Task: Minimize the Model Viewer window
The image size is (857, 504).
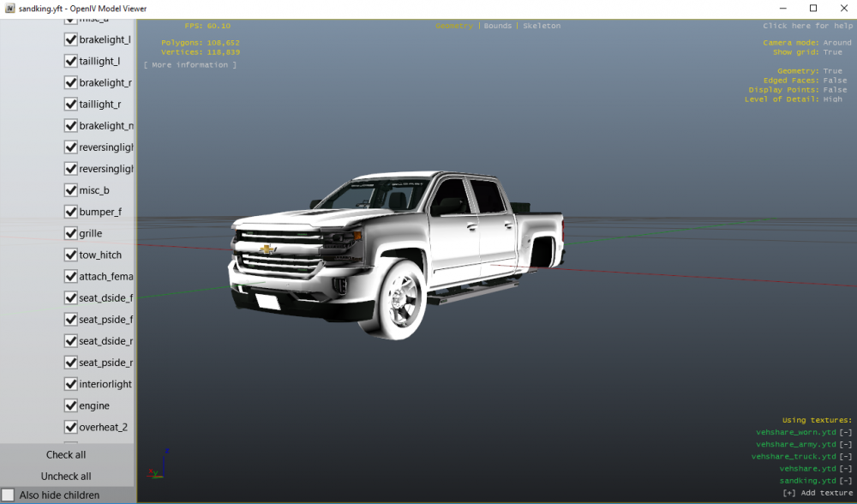Action: pos(783,9)
